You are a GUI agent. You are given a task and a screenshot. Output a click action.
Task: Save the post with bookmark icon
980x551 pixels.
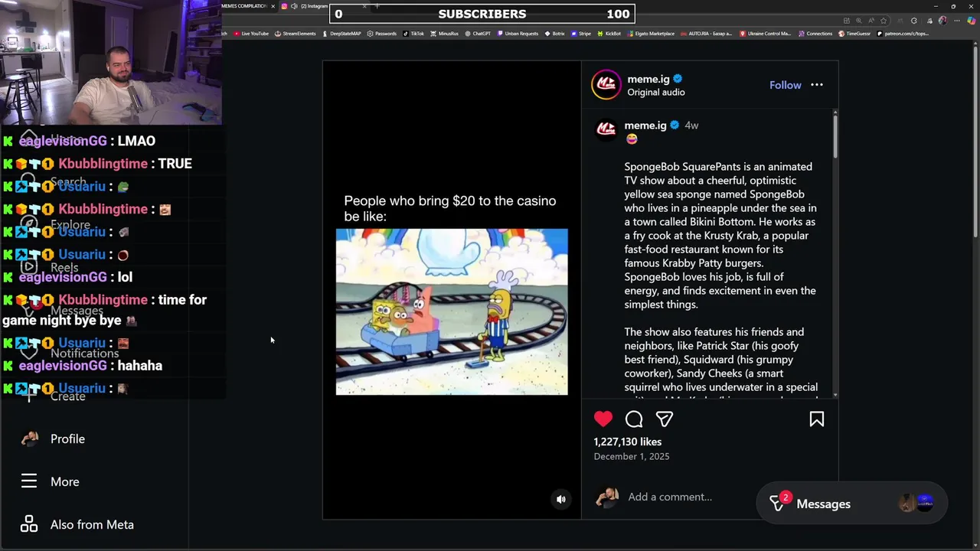(817, 419)
